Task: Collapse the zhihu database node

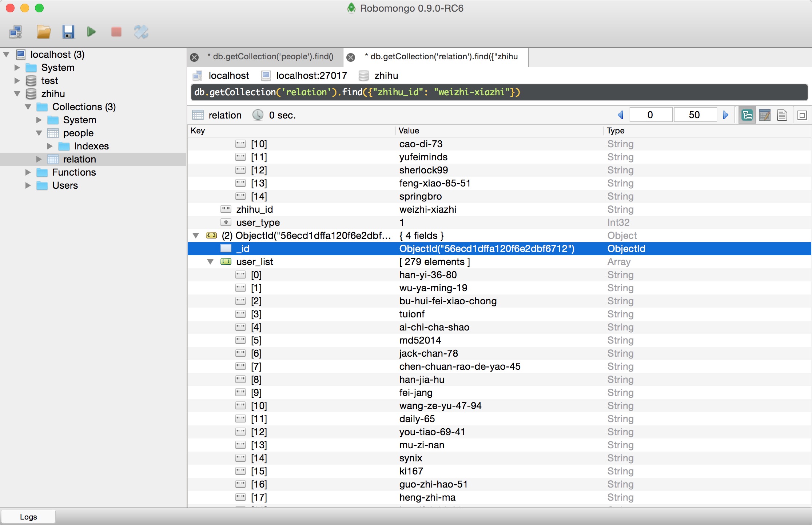Action: (x=17, y=94)
